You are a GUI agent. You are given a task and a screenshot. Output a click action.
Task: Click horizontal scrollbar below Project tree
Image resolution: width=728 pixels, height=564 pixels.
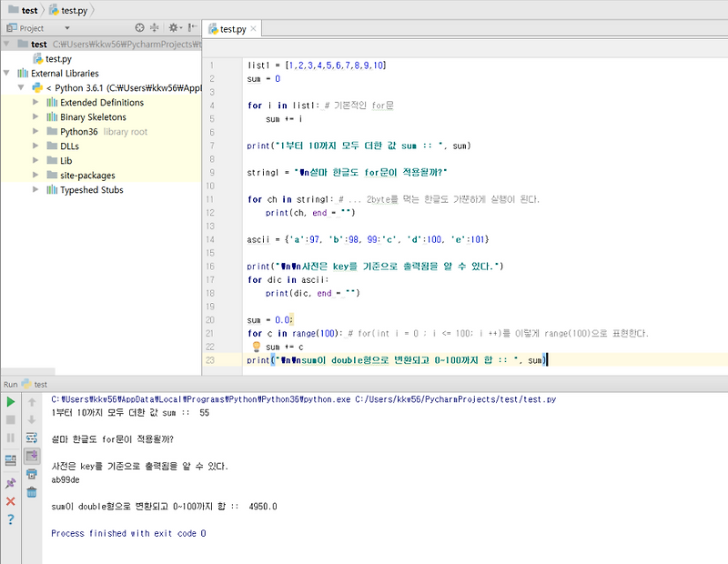coord(28,371)
